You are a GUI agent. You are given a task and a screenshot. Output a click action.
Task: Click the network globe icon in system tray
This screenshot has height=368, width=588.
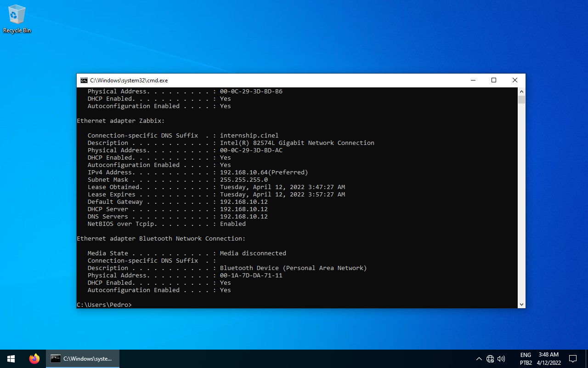490,359
